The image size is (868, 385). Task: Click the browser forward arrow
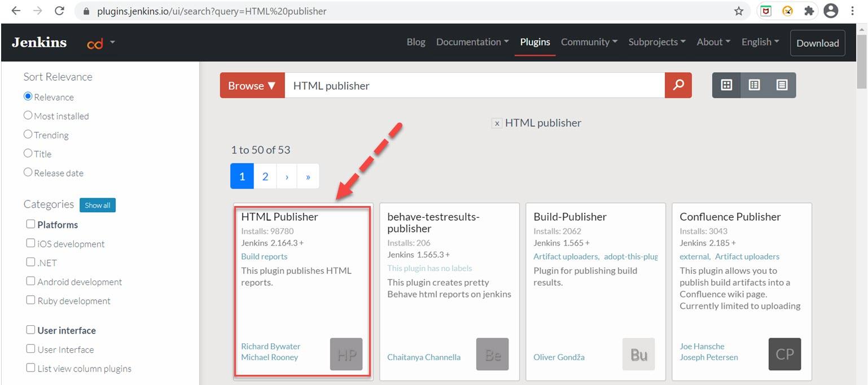pyautogui.click(x=37, y=11)
